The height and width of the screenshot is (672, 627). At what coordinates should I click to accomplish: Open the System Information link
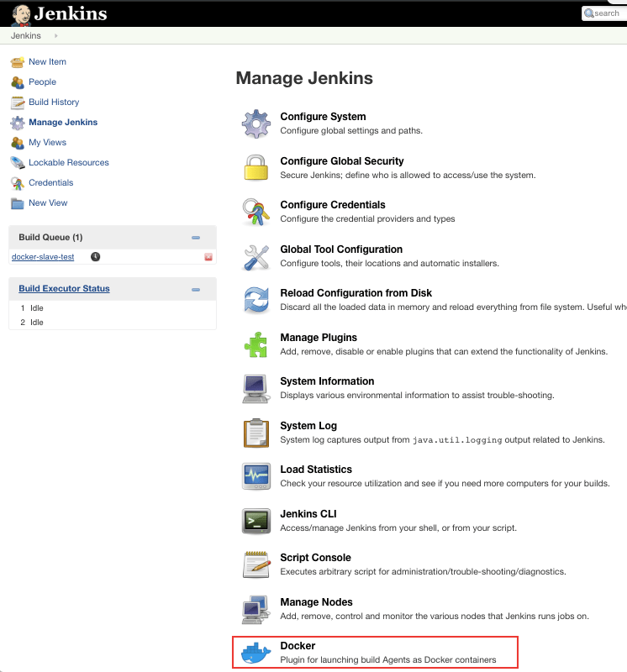[x=327, y=381]
